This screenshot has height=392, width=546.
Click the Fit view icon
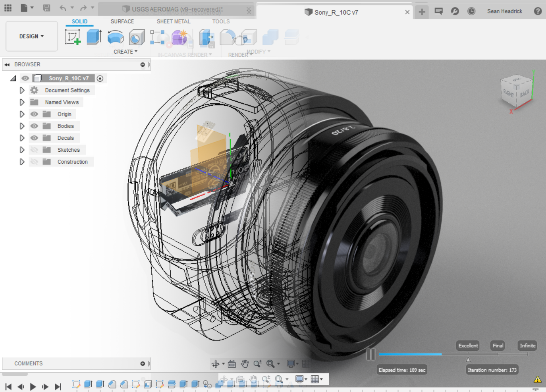[270, 363]
